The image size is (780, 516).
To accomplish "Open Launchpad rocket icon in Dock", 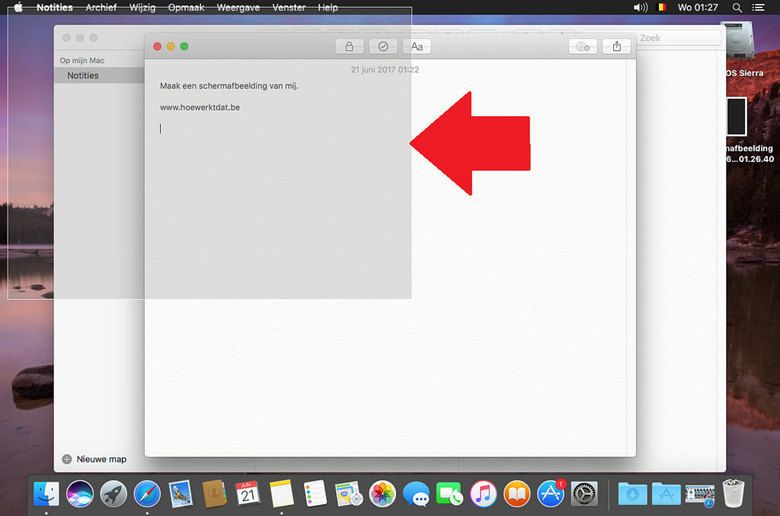I will (x=113, y=494).
